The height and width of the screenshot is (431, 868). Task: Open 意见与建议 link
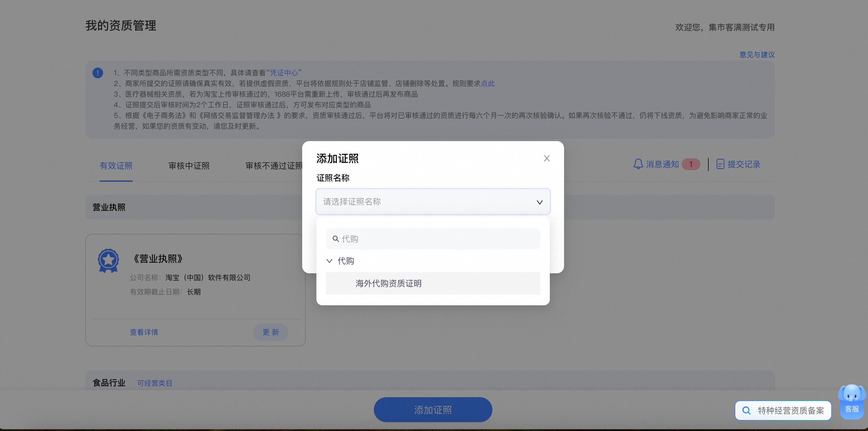point(757,55)
